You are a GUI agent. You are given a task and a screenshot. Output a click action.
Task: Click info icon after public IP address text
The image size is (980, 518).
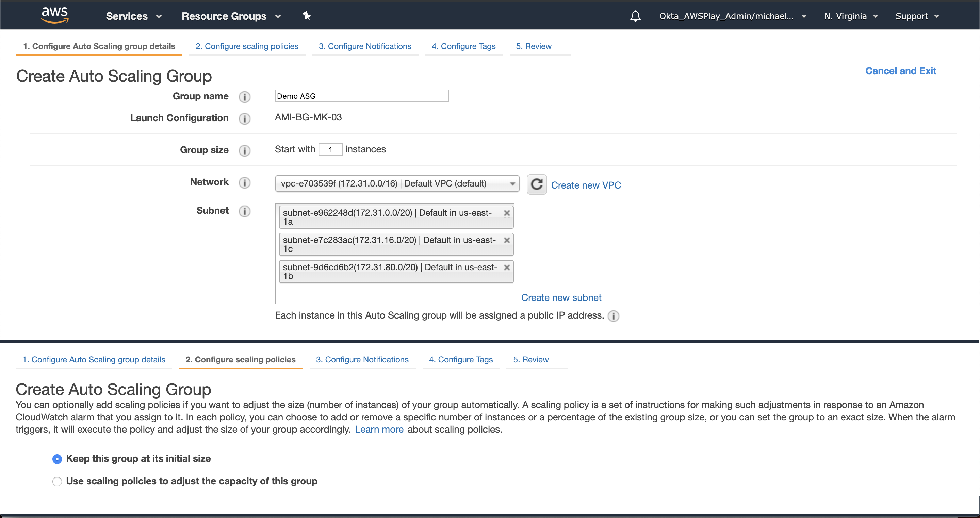click(x=613, y=316)
